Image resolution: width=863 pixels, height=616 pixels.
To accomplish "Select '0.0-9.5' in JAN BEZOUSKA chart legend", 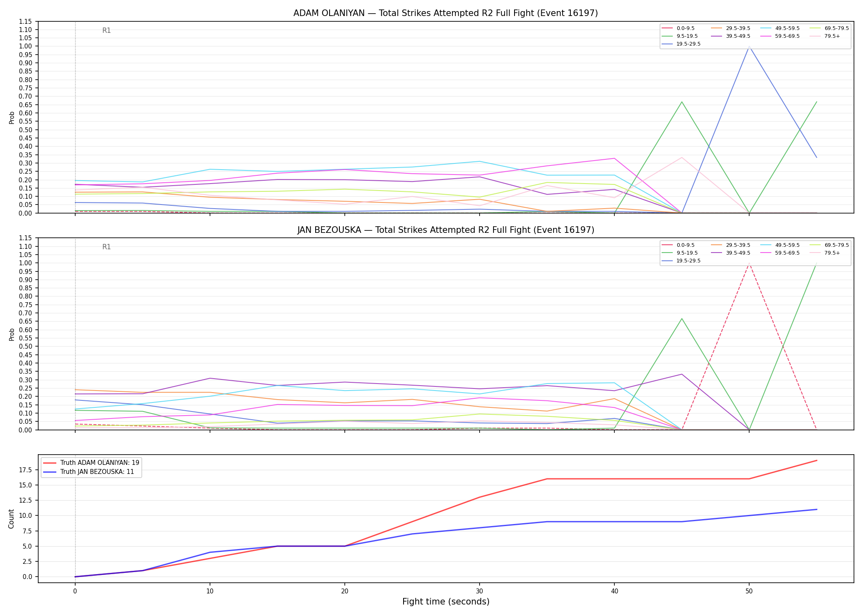I will 678,245.
